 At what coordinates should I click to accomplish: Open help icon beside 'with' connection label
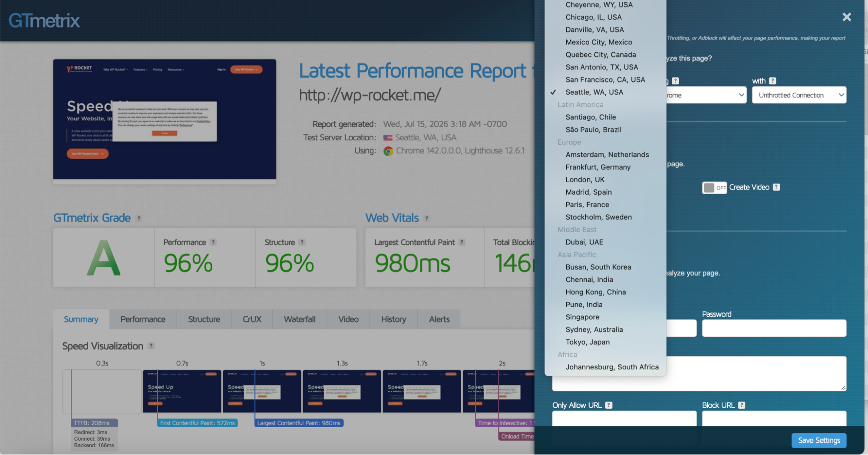(x=772, y=80)
